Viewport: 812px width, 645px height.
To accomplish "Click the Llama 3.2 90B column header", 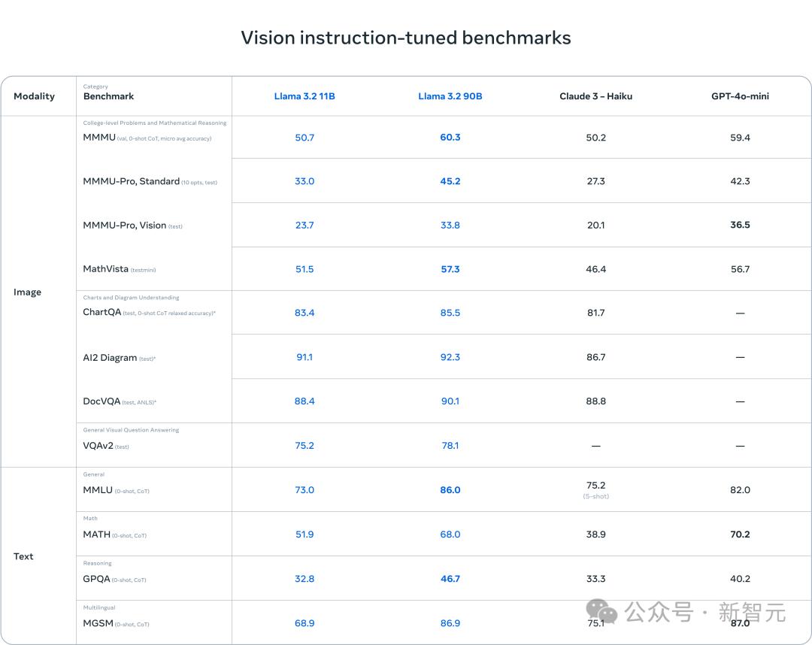I will point(450,96).
